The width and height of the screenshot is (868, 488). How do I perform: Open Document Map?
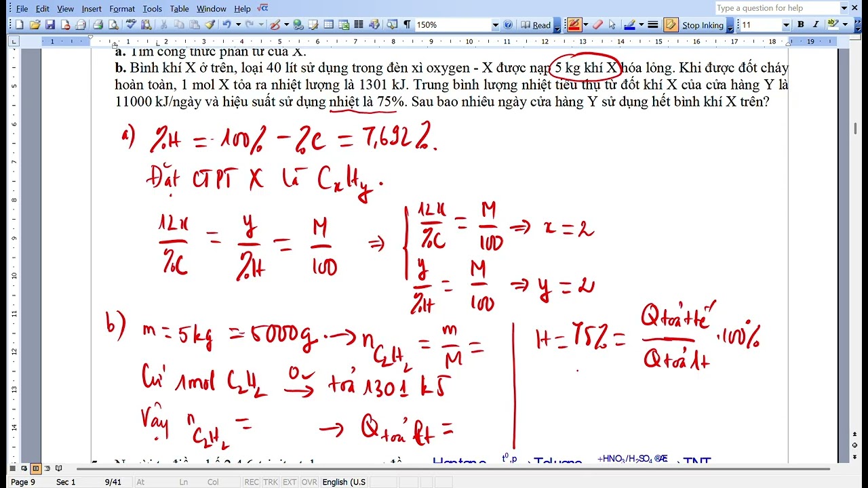click(x=392, y=24)
